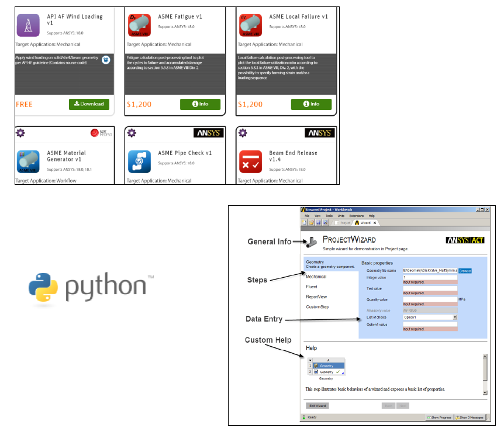504x431 pixels.
Task: Click the Browse button for geometry file
Action: (x=465, y=271)
